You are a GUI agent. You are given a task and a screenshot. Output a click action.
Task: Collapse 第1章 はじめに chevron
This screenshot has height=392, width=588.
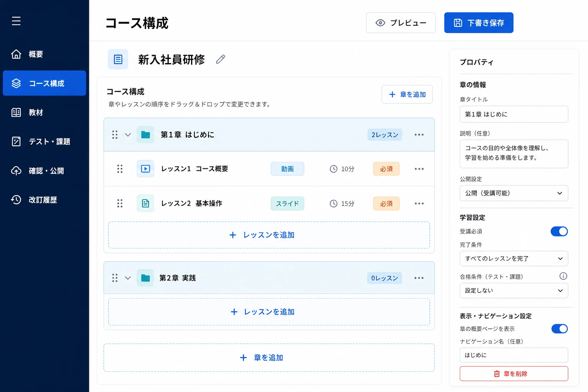pos(128,135)
